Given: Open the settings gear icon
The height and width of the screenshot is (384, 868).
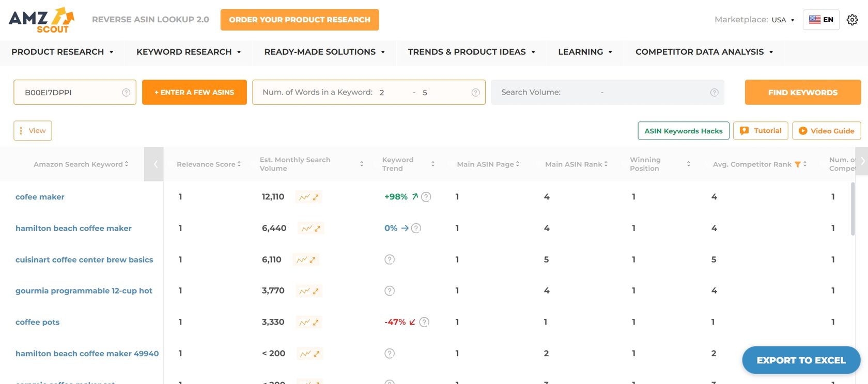Looking at the screenshot, I should [x=852, y=20].
